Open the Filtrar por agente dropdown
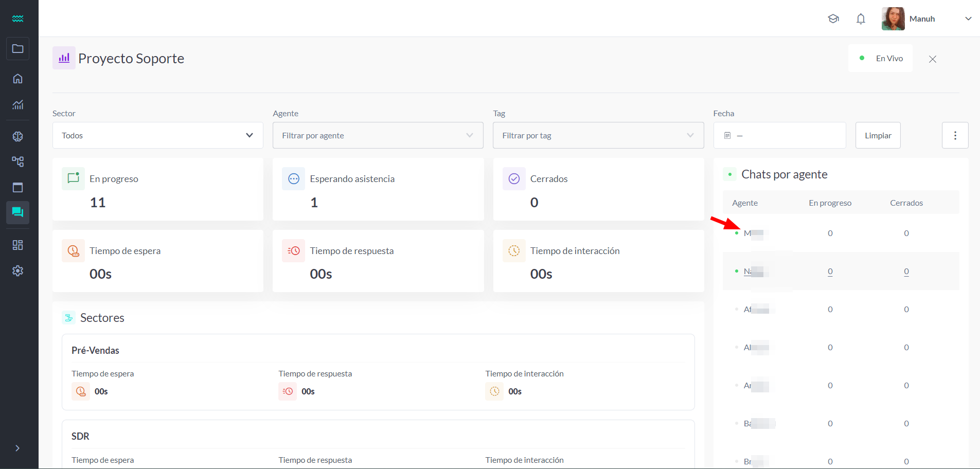Screen dimensions: 980x469 (x=378, y=135)
